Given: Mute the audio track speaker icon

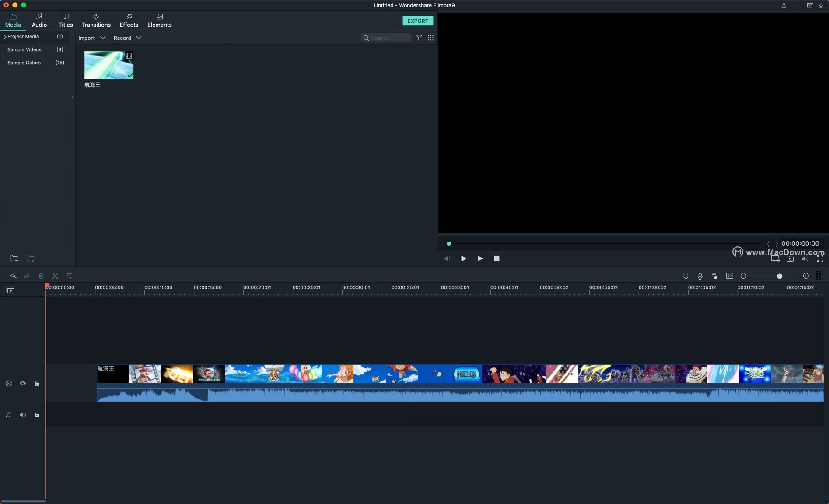Looking at the screenshot, I should coord(22,415).
